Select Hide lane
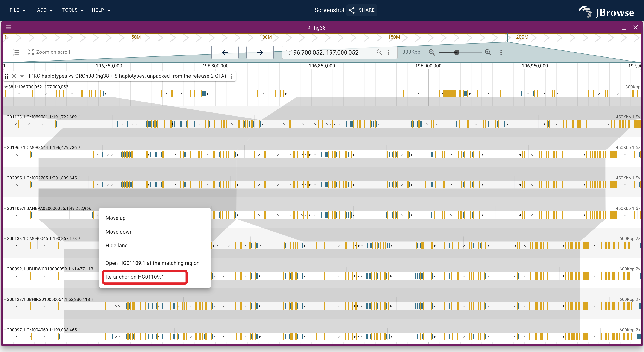Image resolution: width=644 pixels, height=352 pixels. click(x=155, y=246)
